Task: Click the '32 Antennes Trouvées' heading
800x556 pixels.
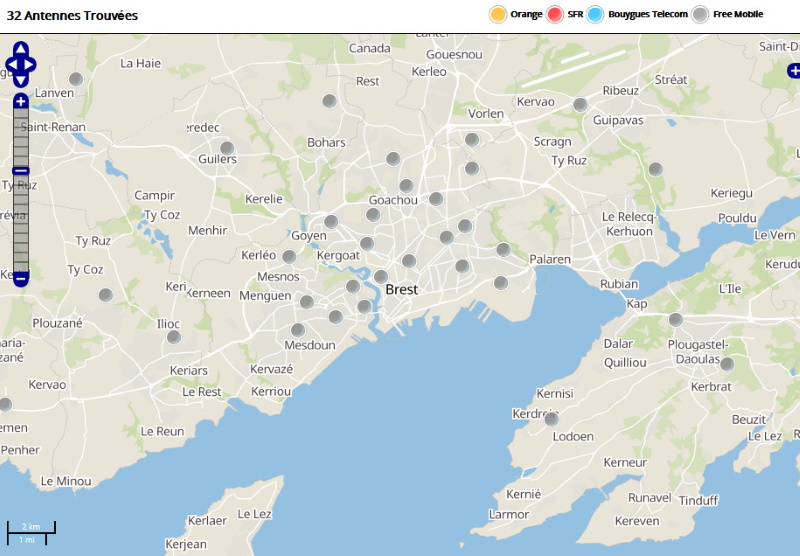Action: coord(73,16)
